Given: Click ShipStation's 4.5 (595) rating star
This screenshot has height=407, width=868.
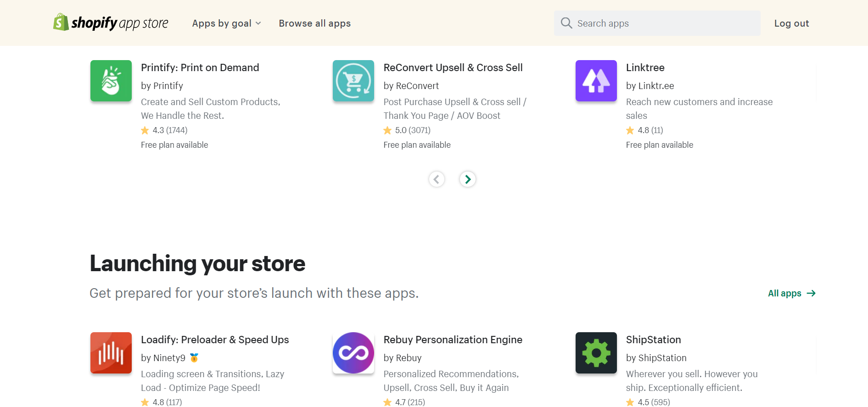Looking at the screenshot, I should tap(630, 402).
